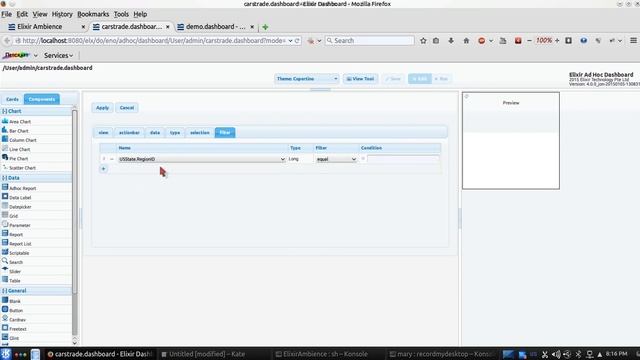Screen dimensions: 640x360
Task: Click the Condition input field
Action: [x=403, y=159]
